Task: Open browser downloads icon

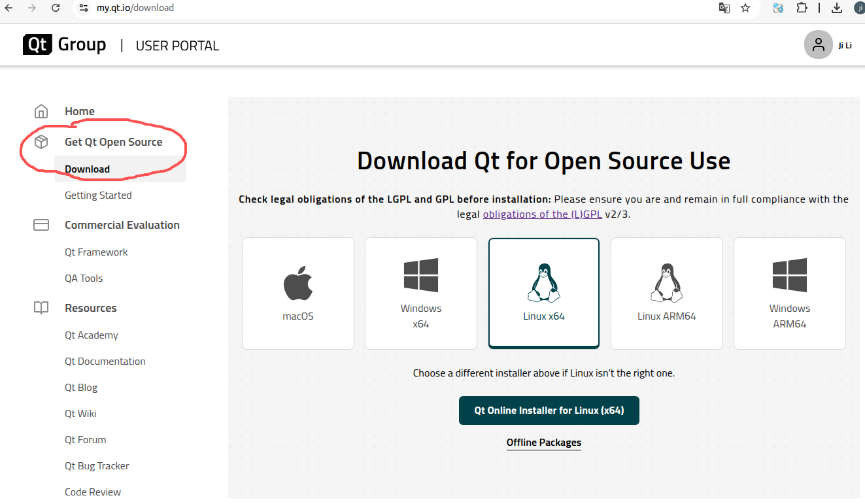Action: pyautogui.click(x=837, y=8)
